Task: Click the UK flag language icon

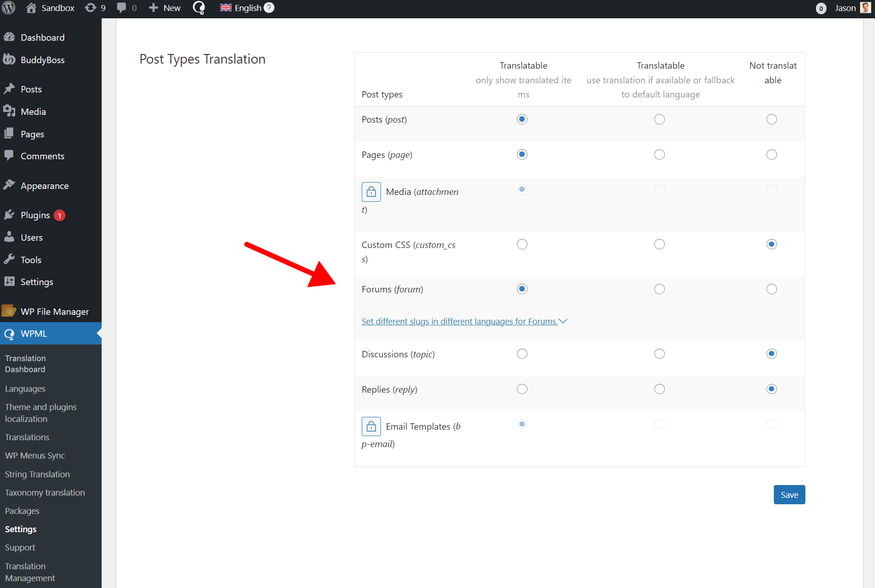Action: pyautogui.click(x=226, y=8)
